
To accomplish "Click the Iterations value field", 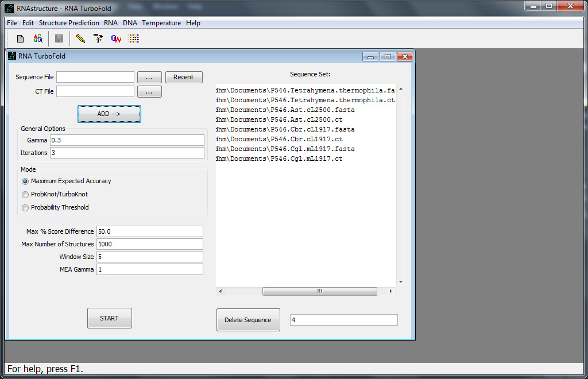I will 127,153.
